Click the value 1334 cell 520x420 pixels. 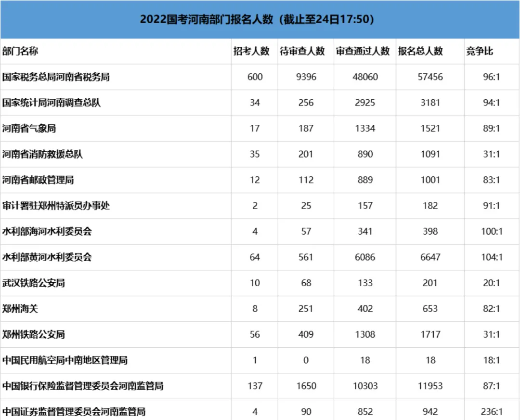coord(365,129)
